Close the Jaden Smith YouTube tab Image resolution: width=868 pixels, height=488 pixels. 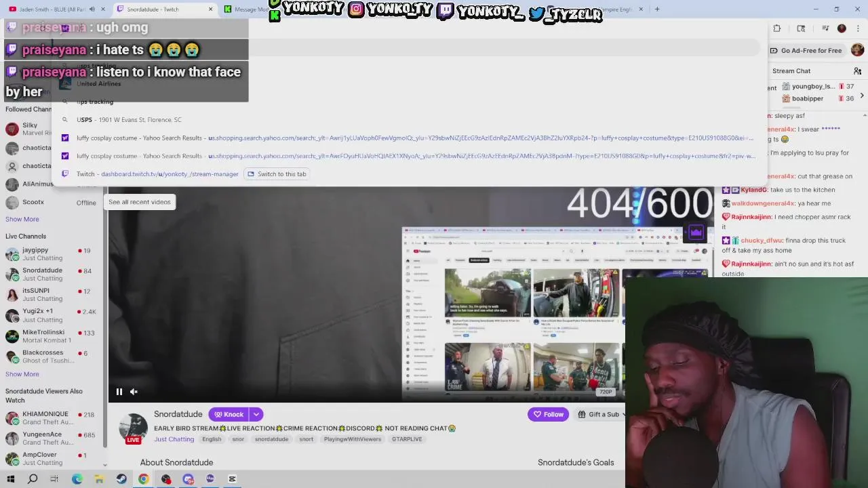[103, 9]
